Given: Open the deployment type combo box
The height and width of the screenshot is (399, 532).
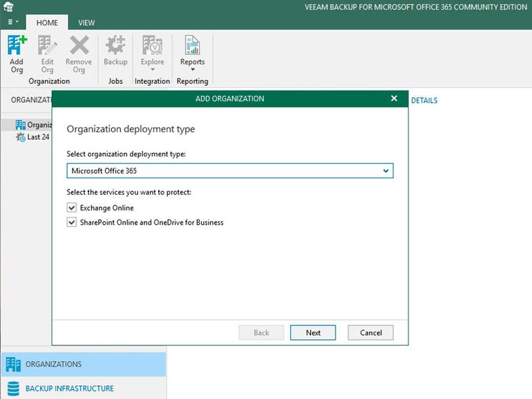Looking at the screenshot, I should tap(230, 171).
